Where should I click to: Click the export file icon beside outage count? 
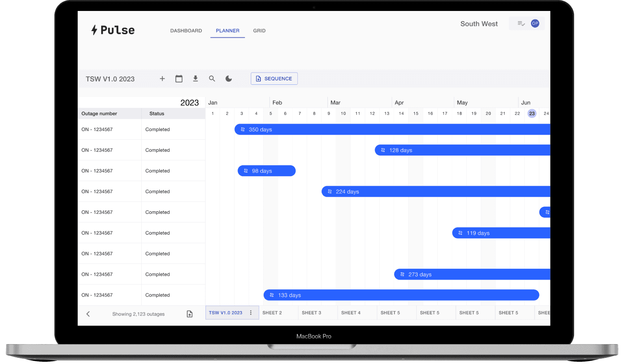coord(190,314)
